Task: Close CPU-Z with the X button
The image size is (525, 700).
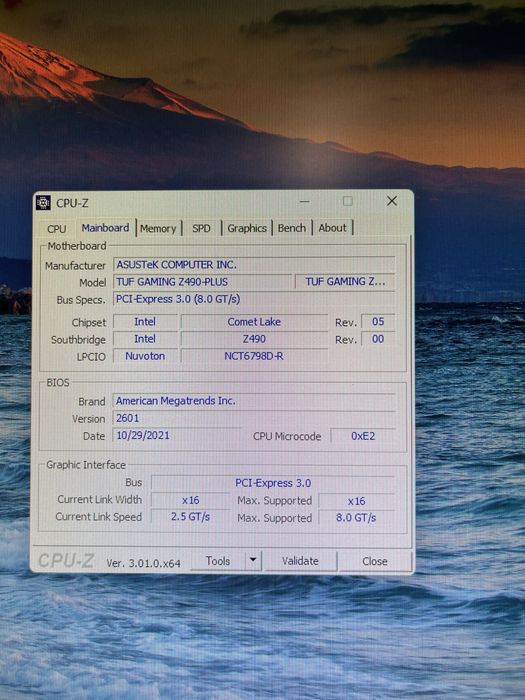Action: point(392,201)
